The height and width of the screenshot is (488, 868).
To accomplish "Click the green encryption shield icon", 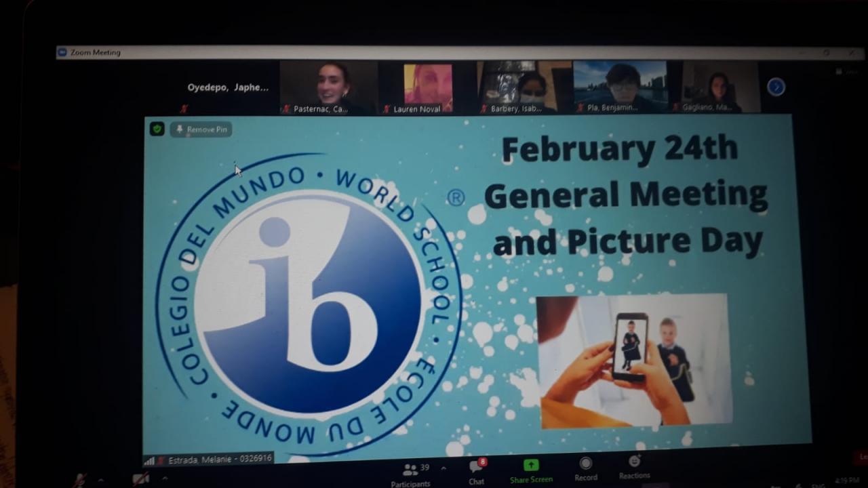I will (157, 129).
